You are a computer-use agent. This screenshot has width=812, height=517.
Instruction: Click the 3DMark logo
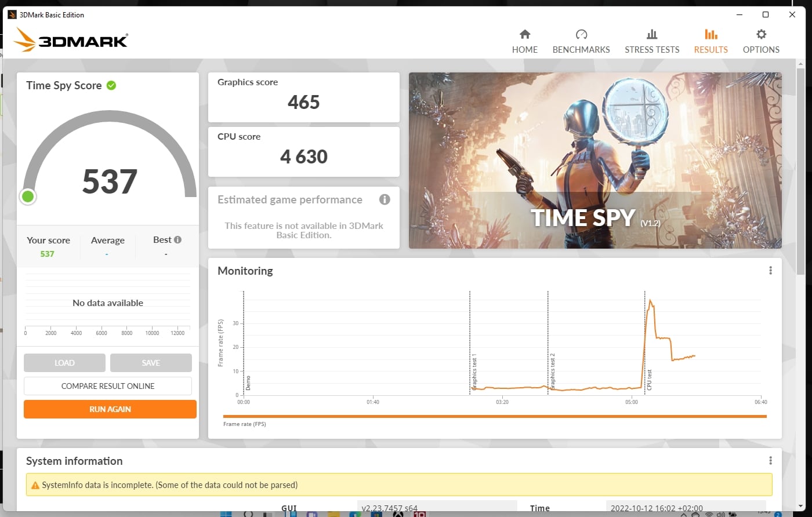71,41
